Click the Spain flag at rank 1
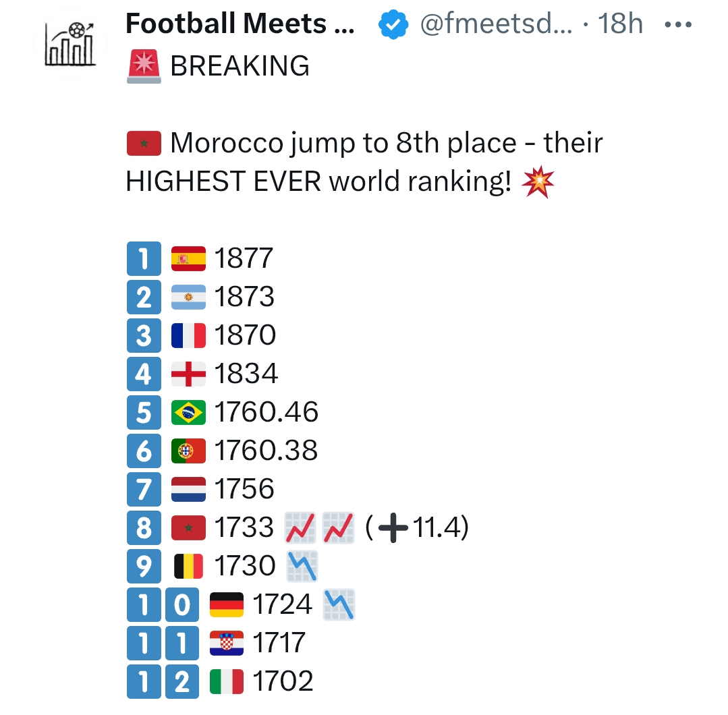The image size is (728, 715). pos(188,259)
